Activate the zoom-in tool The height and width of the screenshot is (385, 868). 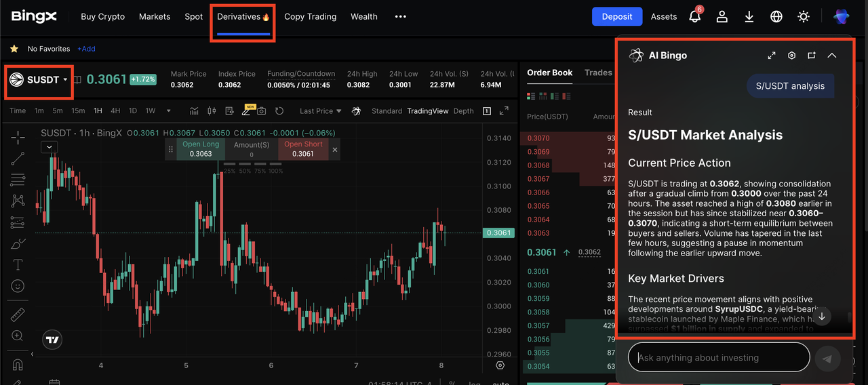tap(18, 336)
